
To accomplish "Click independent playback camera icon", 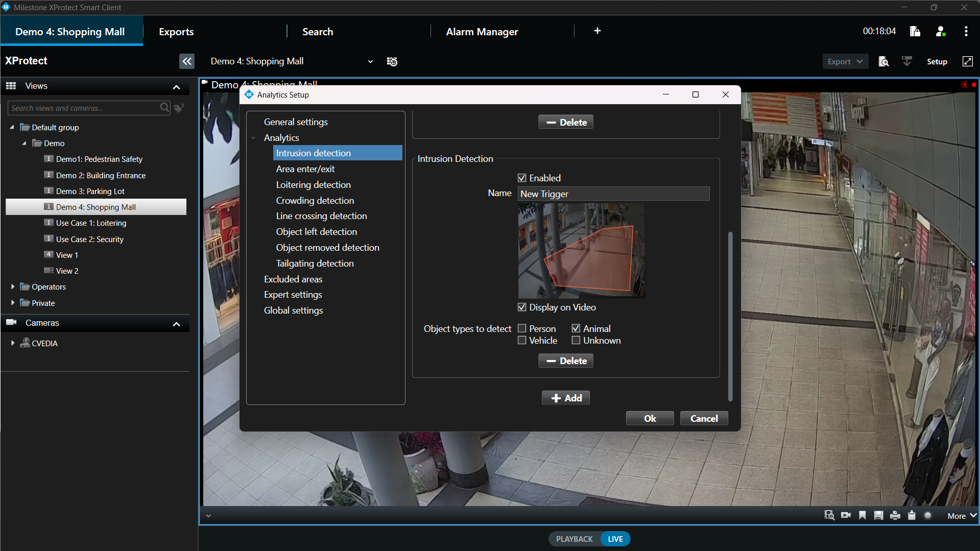I will (846, 515).
